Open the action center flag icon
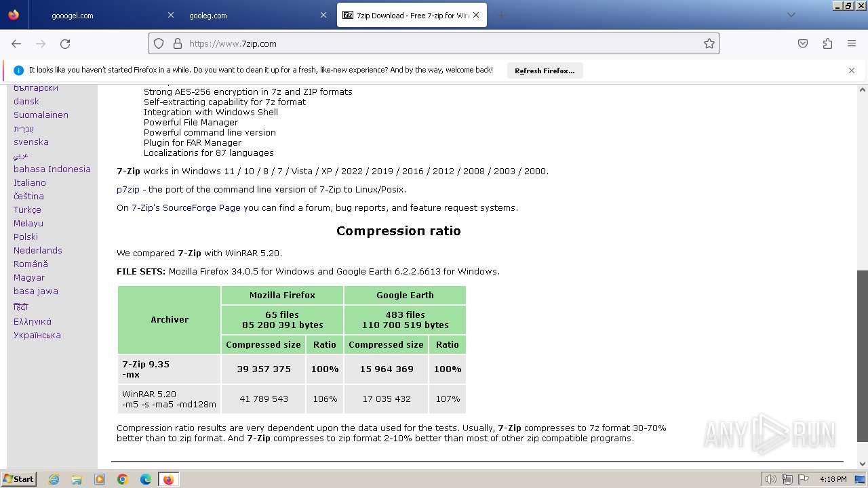 tap(804, 479)
